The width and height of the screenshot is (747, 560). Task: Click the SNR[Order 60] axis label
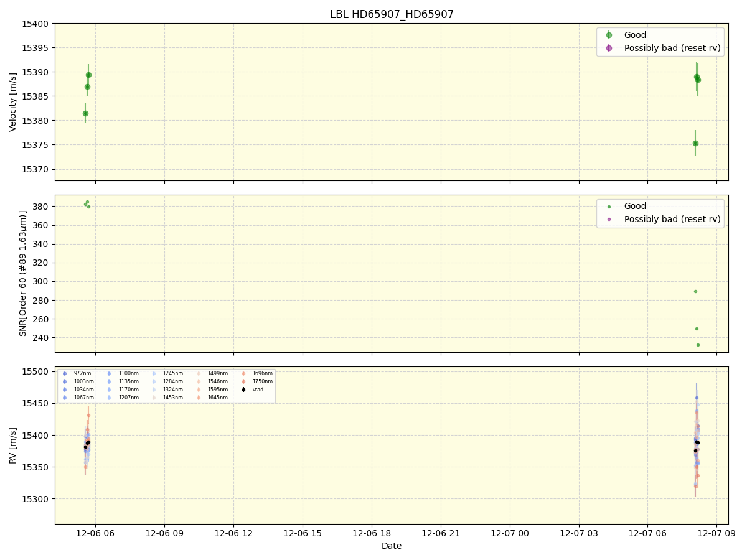pos(23,273)
